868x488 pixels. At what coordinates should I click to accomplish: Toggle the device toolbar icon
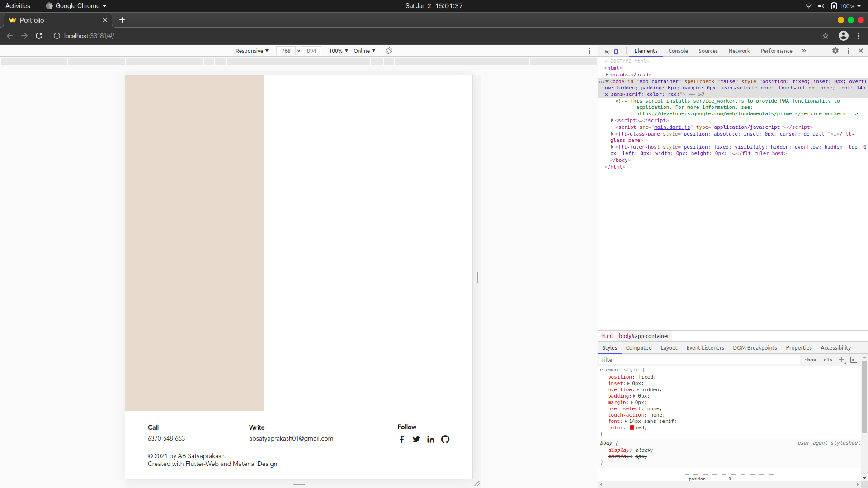point(618,51)
